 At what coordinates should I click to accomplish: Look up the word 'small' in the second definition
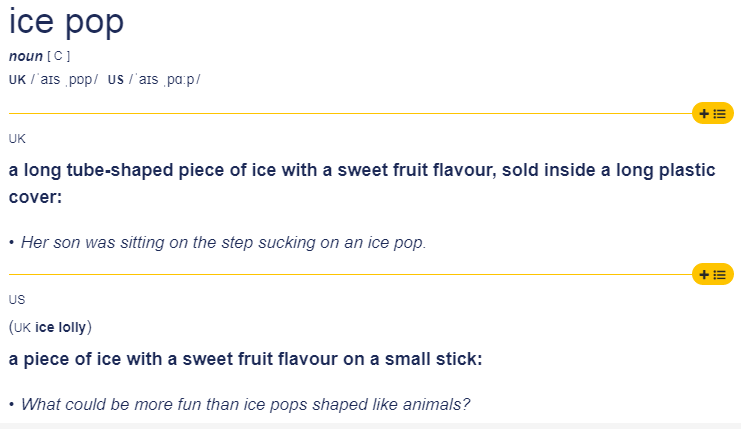[x=407, y=359]
